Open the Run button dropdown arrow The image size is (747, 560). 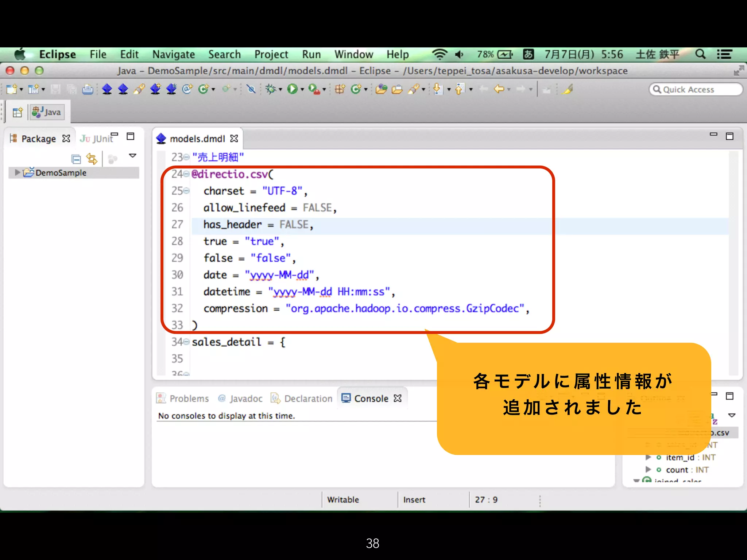(302, 89)
